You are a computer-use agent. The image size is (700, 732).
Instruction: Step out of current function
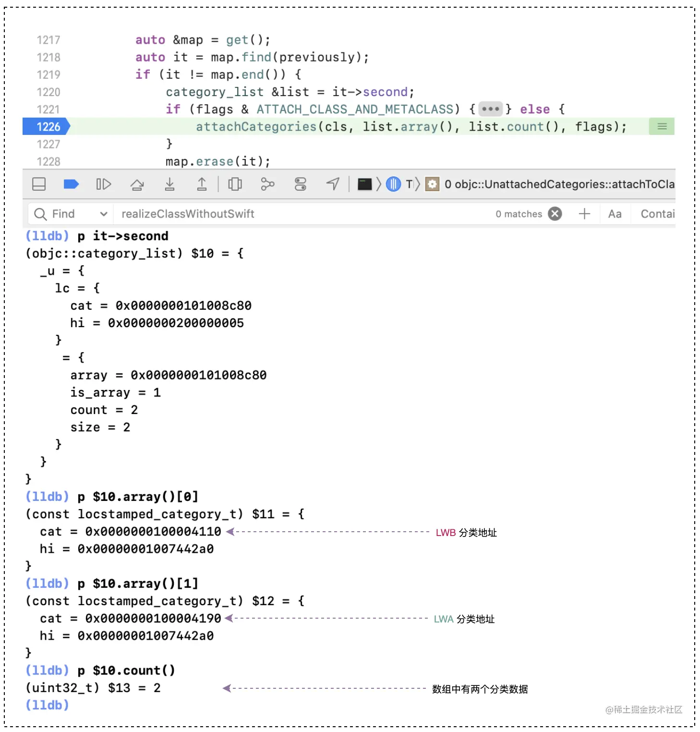pos(202,184)
